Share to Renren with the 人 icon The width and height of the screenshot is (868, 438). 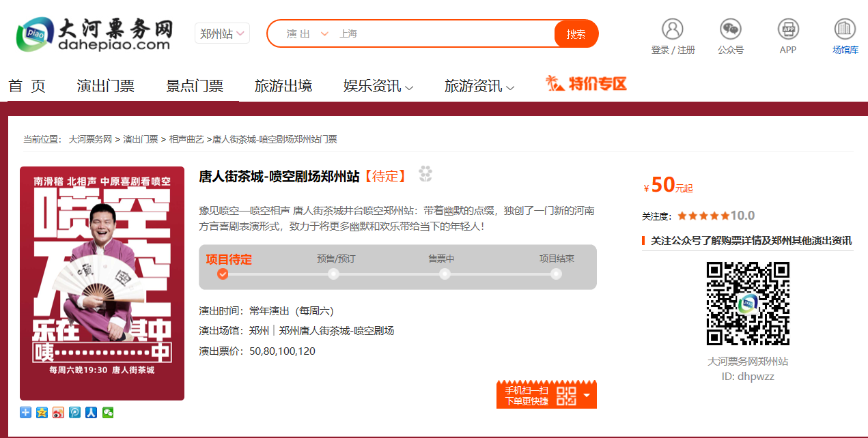pyautogui.click(x=92, y=413)
